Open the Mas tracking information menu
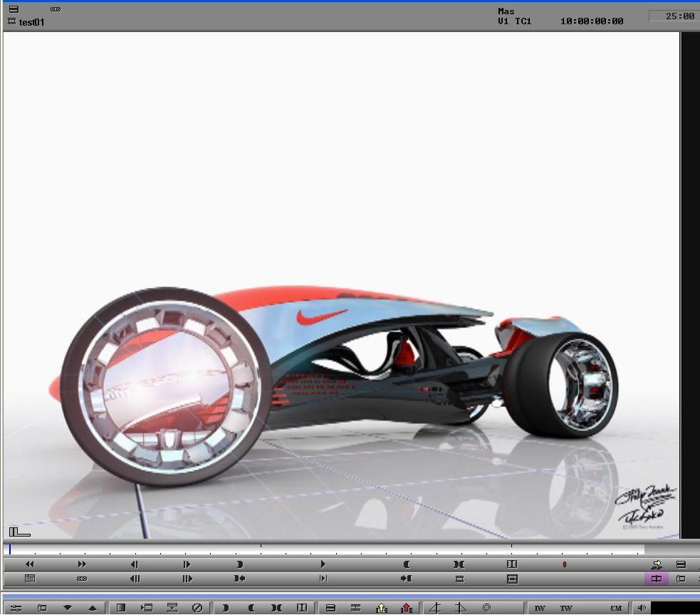 506,11
